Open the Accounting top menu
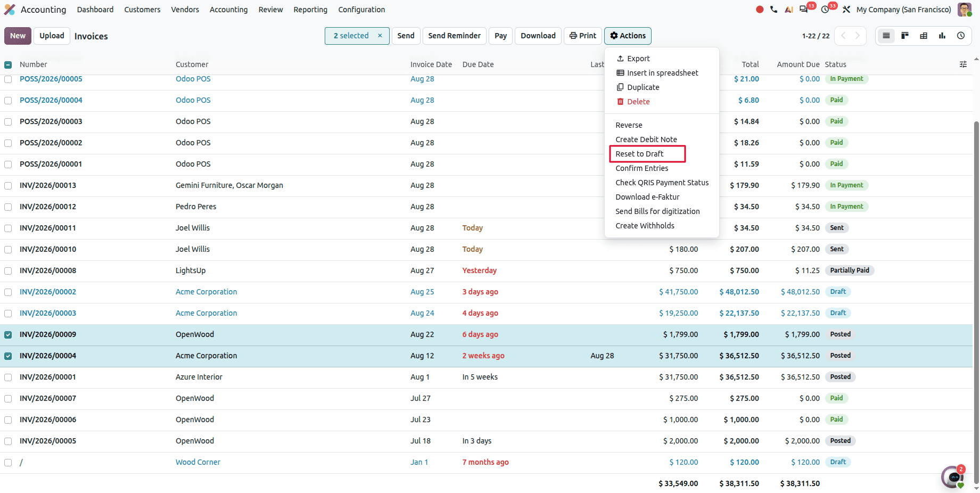Viewport: 980px width, 493px height. (228, 10)
